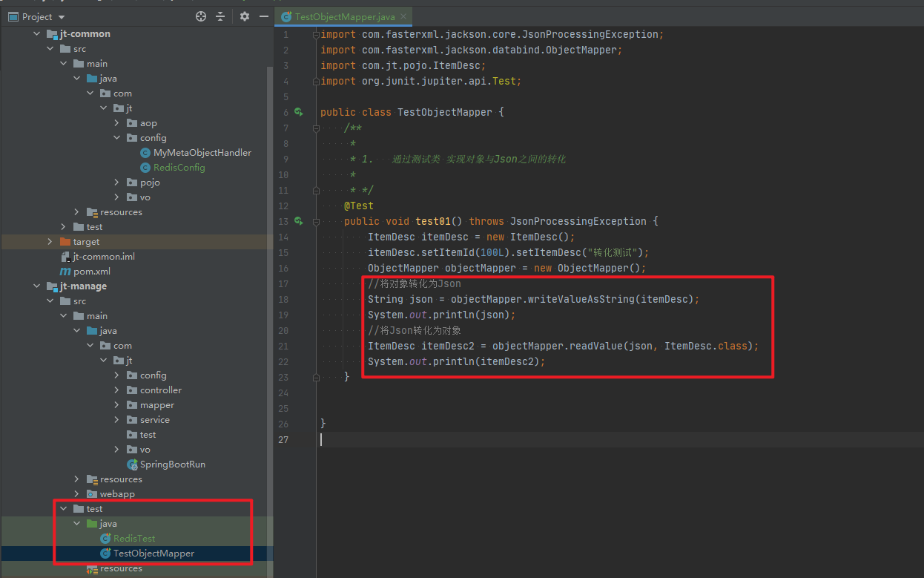Viewport: 924px width, 578px height.
Task: Click the fold end marker at line 23
Action: click(316, 377)
